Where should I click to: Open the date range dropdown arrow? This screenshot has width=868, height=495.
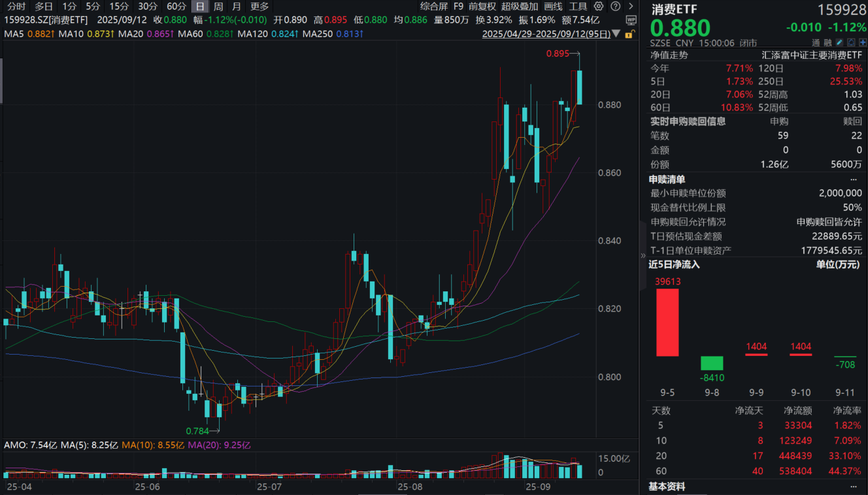tap(616, 33)
